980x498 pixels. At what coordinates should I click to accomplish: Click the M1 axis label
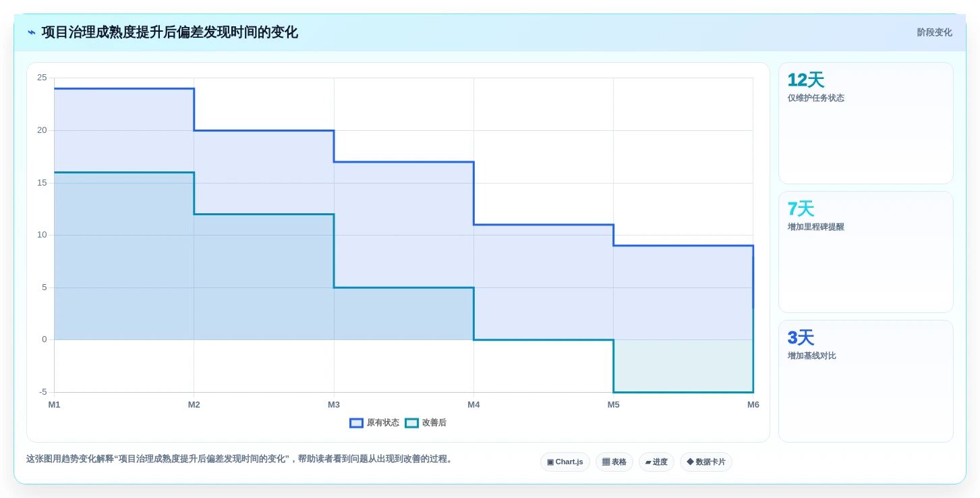[x=54, y=405]
